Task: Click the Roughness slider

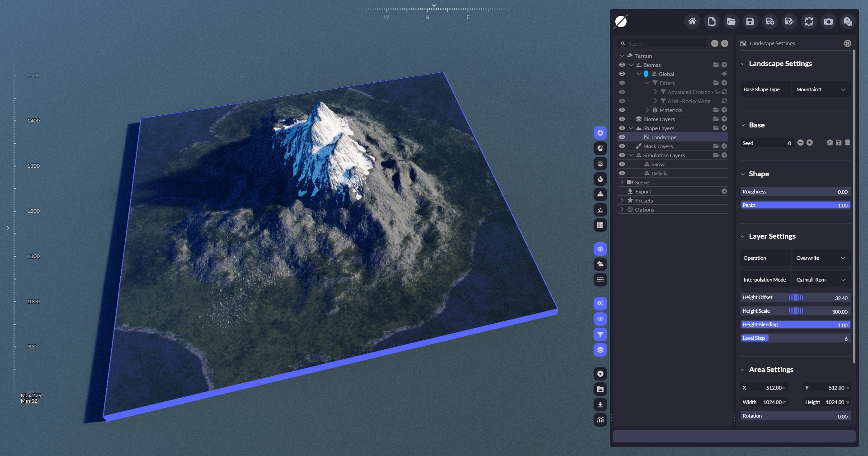Action: click(795, 192)
